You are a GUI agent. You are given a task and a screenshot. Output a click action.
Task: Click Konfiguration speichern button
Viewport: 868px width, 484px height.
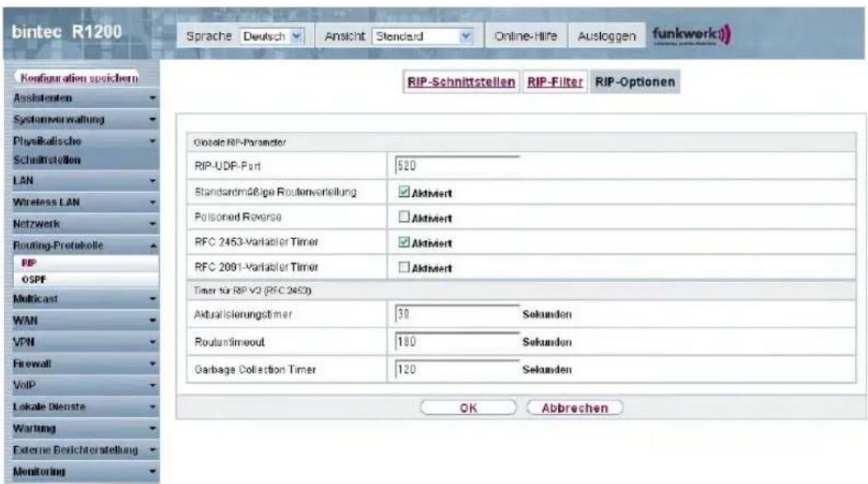[78, 78]
